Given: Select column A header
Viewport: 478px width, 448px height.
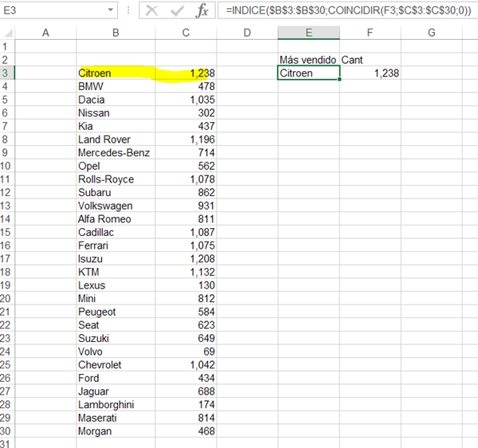Looking at the screenshot, I should tap(45, 33).
